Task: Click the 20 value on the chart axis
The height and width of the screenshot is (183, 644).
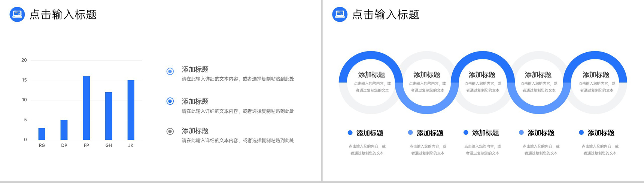Action: [x=24, y=60]
